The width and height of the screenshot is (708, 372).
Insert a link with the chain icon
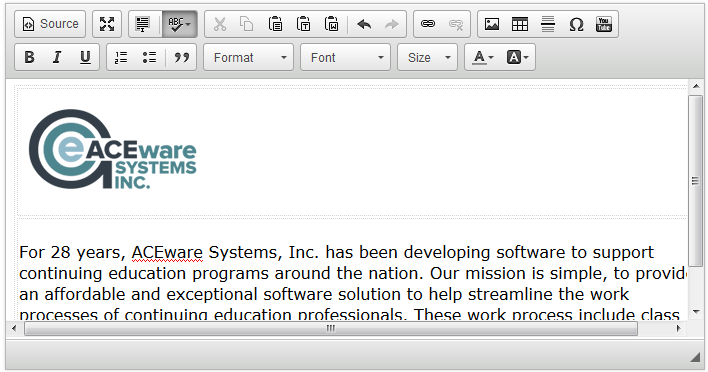(x=428, y=24)
